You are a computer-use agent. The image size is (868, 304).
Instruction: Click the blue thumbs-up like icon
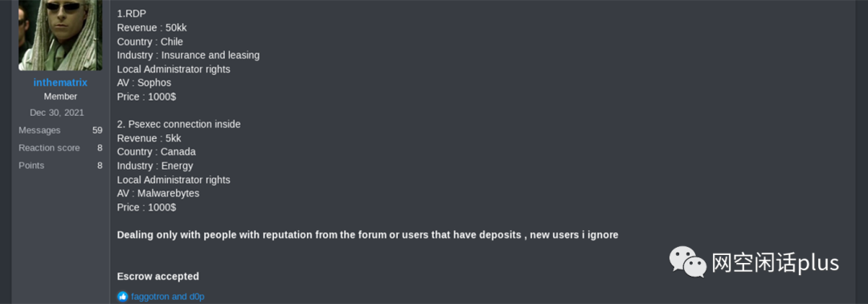(x=122, y=296)
